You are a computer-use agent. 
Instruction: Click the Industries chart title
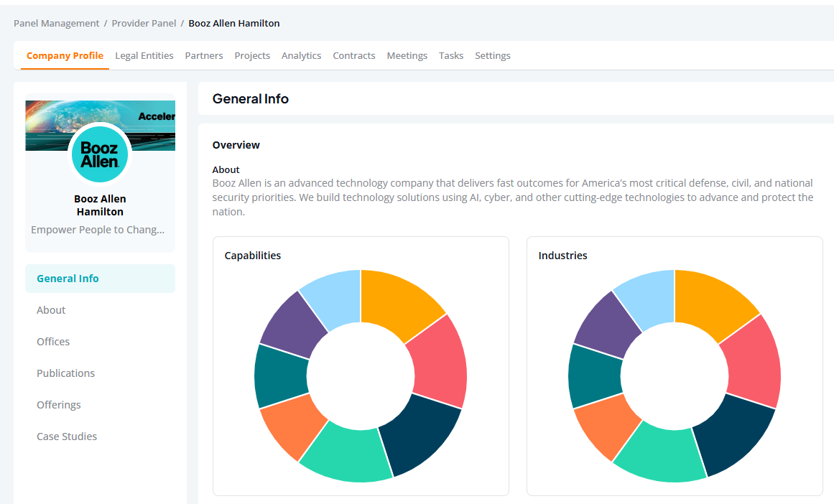(x=562, y=256)
